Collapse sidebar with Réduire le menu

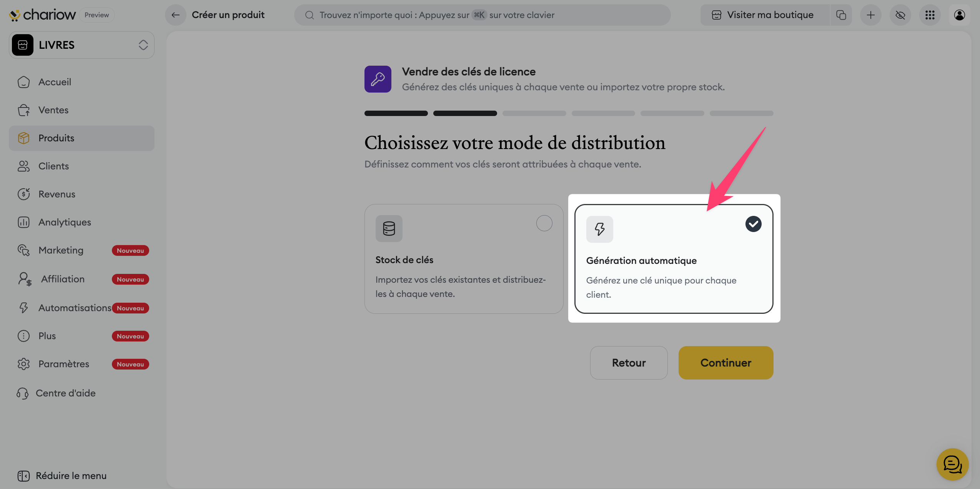click(x=62, y=476)
